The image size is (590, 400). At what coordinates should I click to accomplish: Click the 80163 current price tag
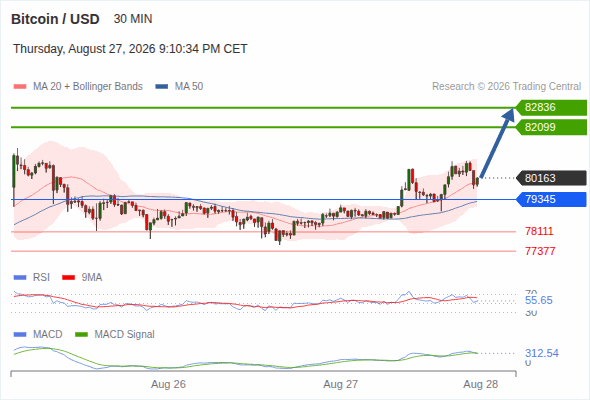(551, 178)
